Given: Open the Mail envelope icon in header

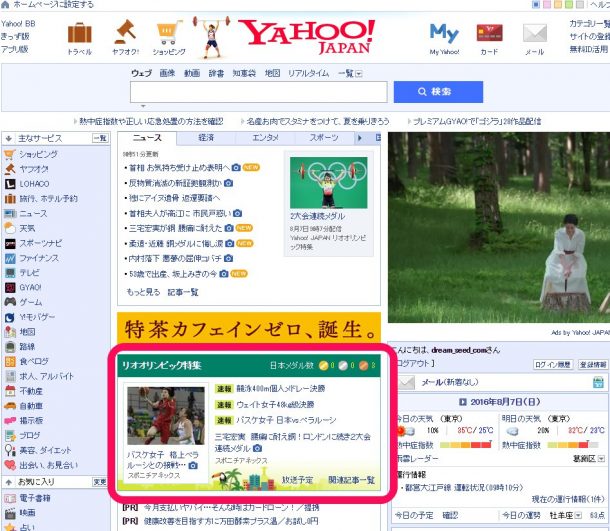Looking at the screenshot, I should [535, 33].
